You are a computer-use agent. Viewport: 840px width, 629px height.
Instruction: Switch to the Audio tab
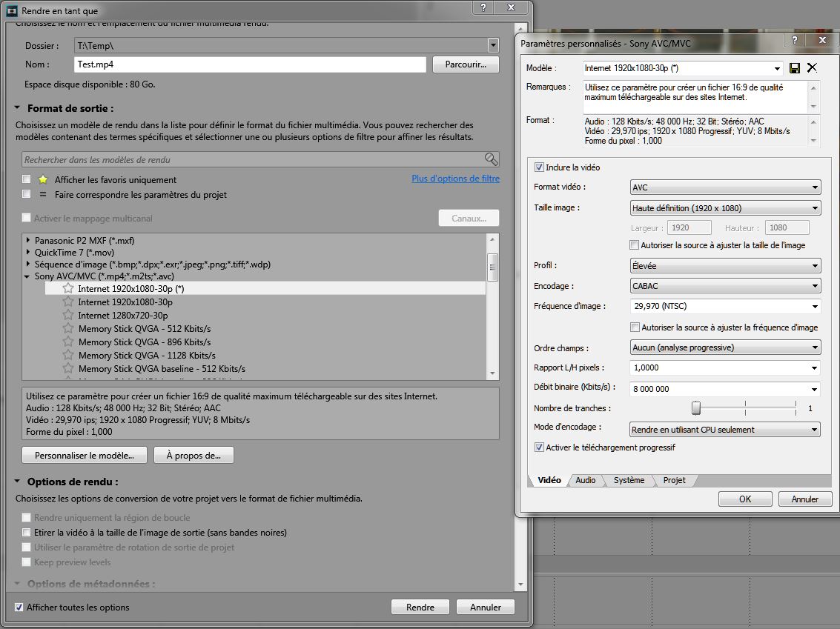(585, 480)
